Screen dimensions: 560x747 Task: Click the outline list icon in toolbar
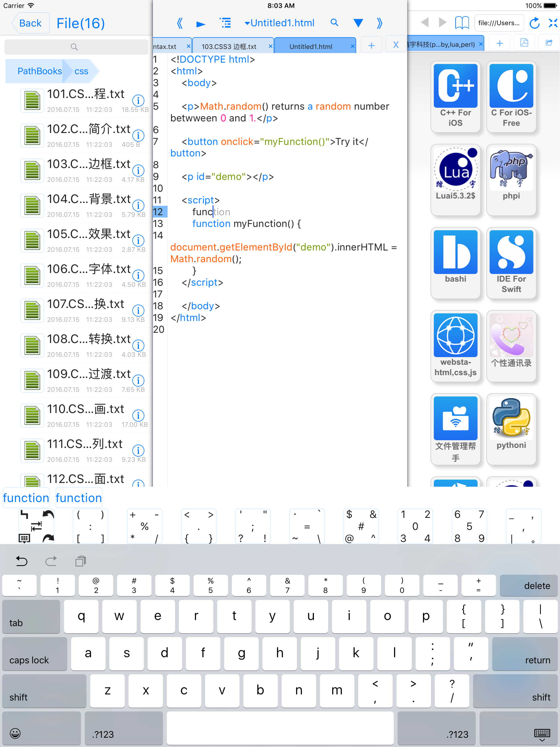pos(225,23)
